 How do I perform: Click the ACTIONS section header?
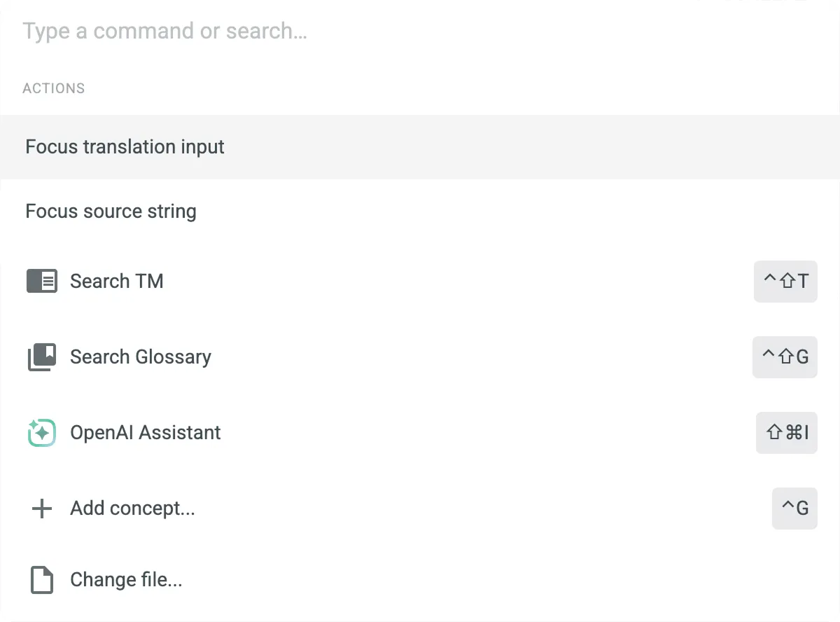point(54,88)
